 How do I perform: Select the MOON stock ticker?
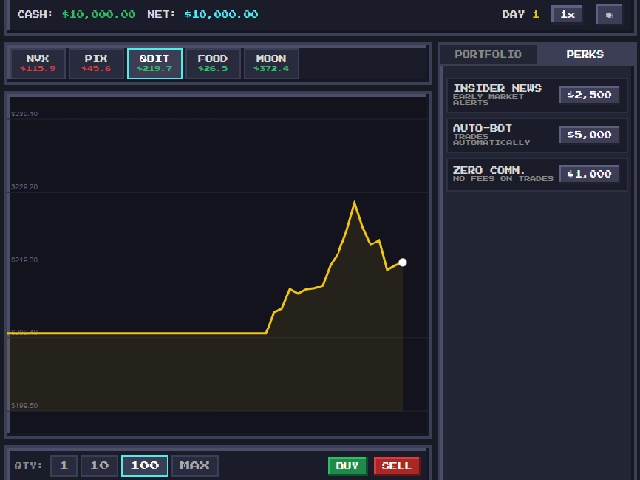click(271, 63)
